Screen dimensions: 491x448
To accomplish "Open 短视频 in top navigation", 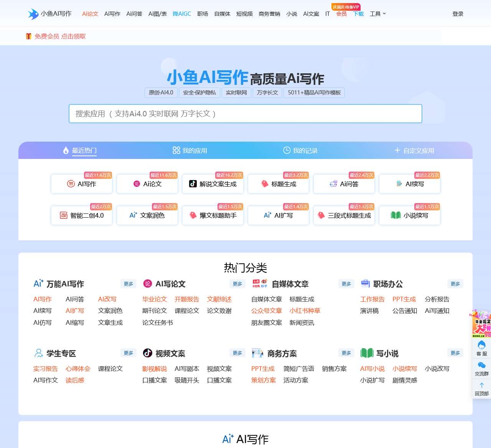I will (x=244, y=14).
